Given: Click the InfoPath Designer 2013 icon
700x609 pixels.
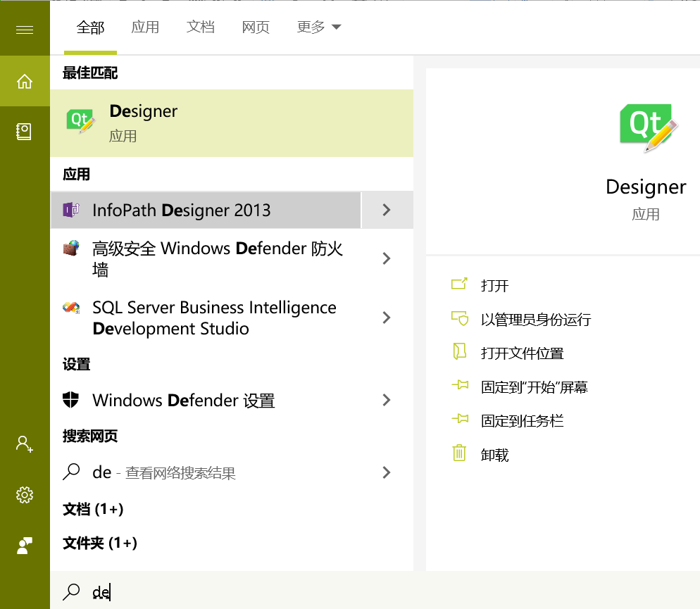Looking at the screenshot, I should (x=71, y=210).
